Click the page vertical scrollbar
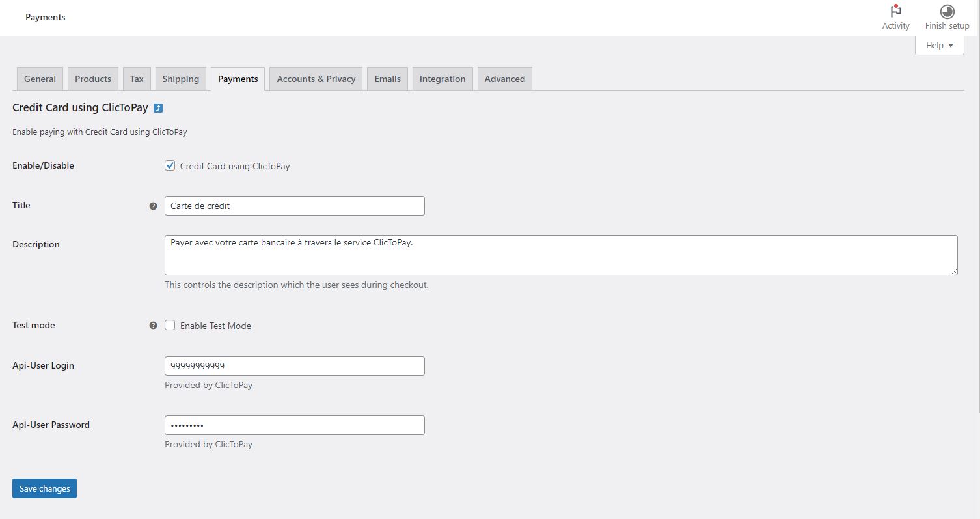980x519 pixels. click(977, 206)
